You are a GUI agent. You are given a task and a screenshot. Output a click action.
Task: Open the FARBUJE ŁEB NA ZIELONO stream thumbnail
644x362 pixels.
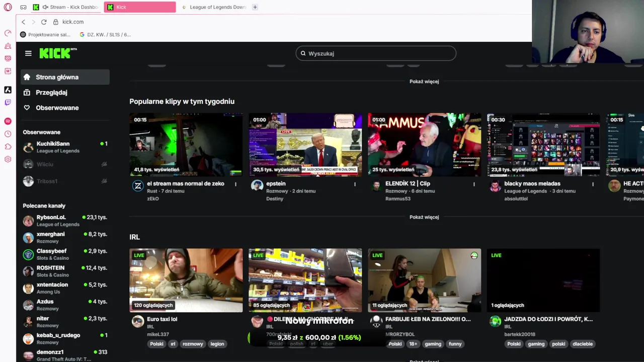424,281
